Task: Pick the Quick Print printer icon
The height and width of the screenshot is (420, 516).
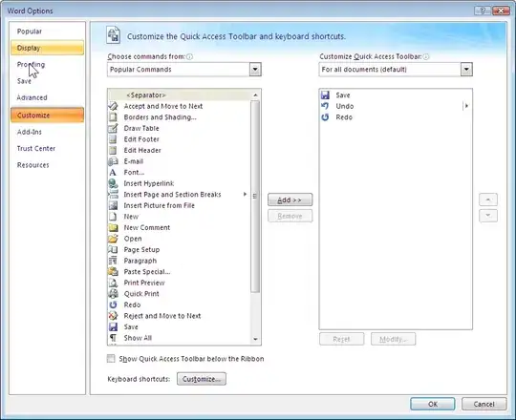Action: (x=113, y=294)
